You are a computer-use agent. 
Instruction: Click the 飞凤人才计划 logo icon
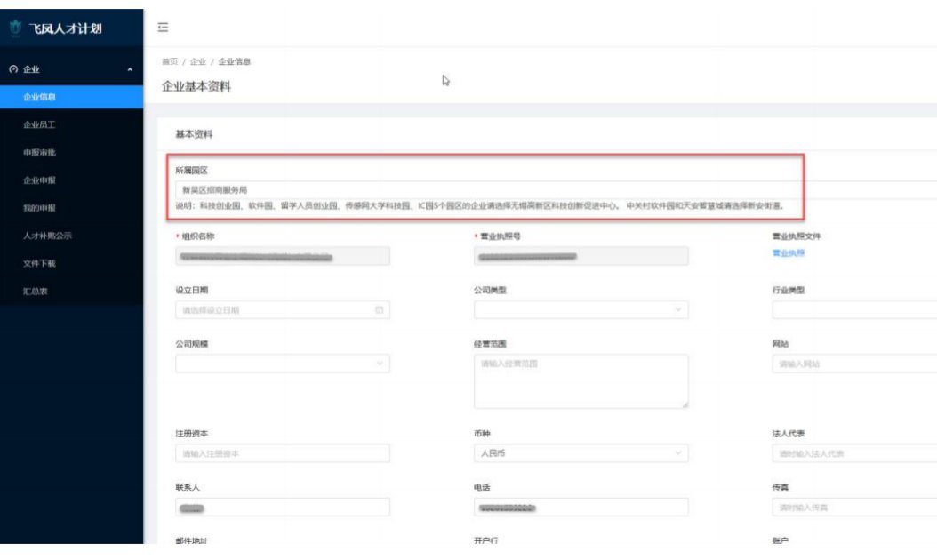point(14,28)
